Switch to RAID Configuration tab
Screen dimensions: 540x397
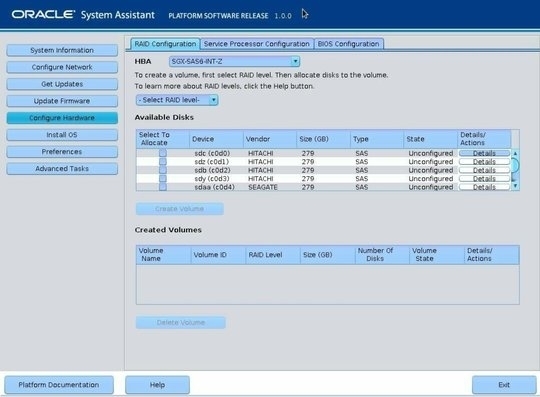click(165, 44)
